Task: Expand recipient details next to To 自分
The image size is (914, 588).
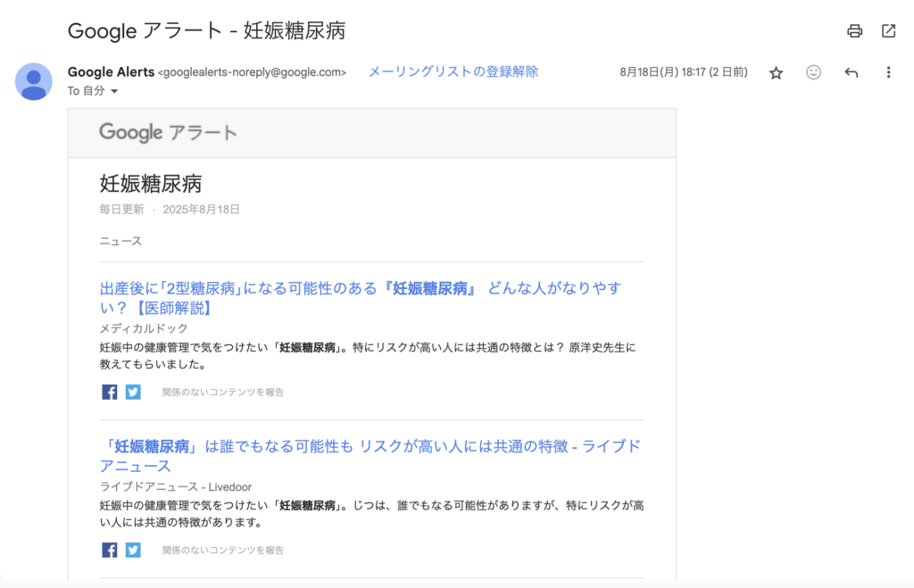Action: (114, 91)
